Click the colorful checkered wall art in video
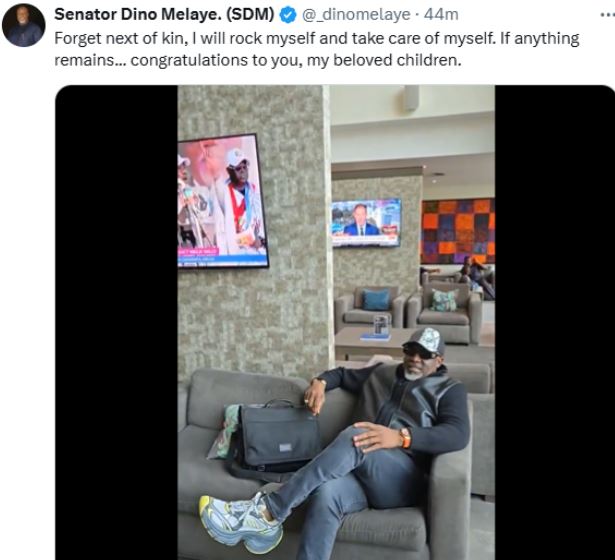The height and width of the screenshot is (560, 615). click(457, 229)
